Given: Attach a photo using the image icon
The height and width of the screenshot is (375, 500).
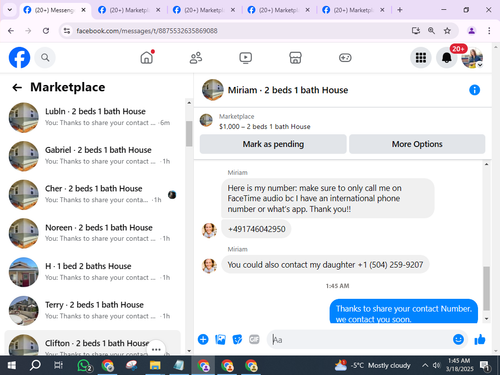Looking at the screenshot, I should tap(220, 339).
